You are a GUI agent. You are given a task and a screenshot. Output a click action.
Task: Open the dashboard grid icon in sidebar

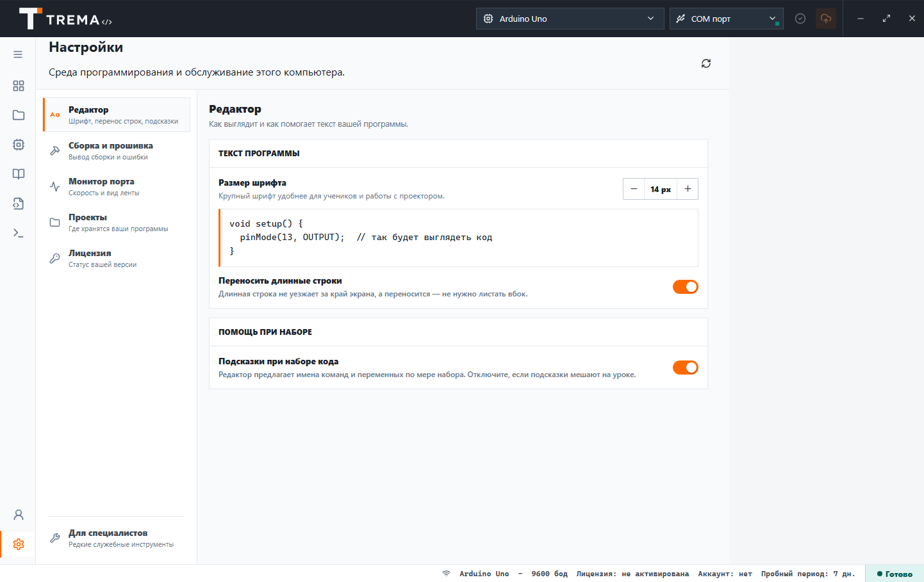coord(18,86)
